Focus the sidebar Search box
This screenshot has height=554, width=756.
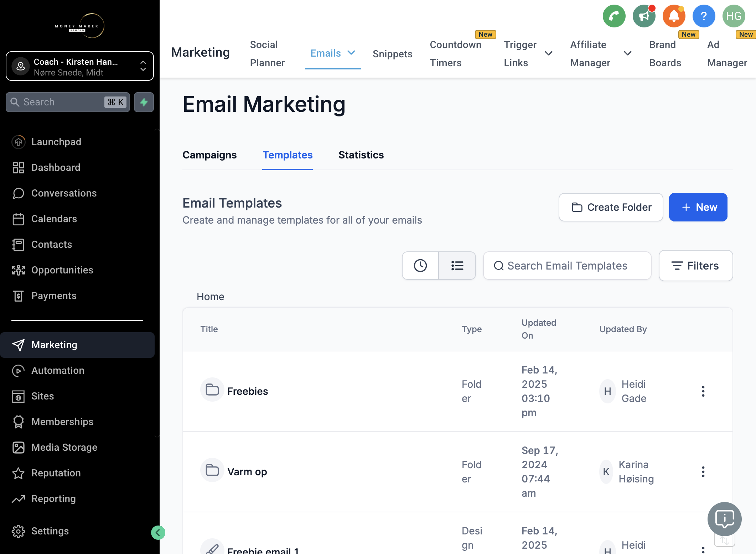tap(68, 102)
